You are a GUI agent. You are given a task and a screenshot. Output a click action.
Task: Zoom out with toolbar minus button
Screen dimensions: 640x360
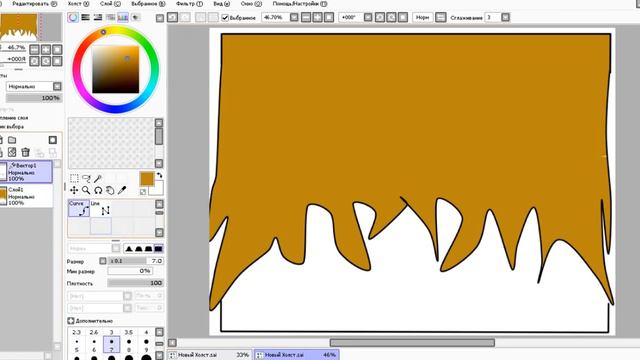pyautogui.click(x=306, y=18)
